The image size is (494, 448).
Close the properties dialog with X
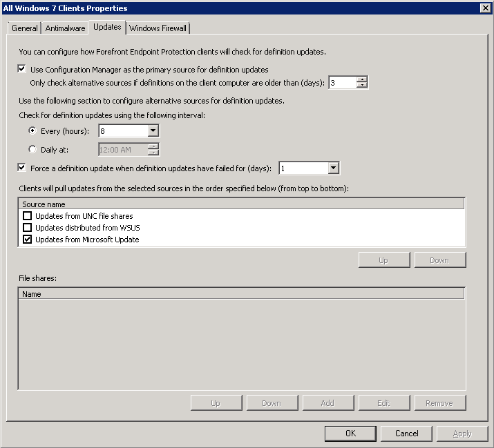click(x=485, y=8)
